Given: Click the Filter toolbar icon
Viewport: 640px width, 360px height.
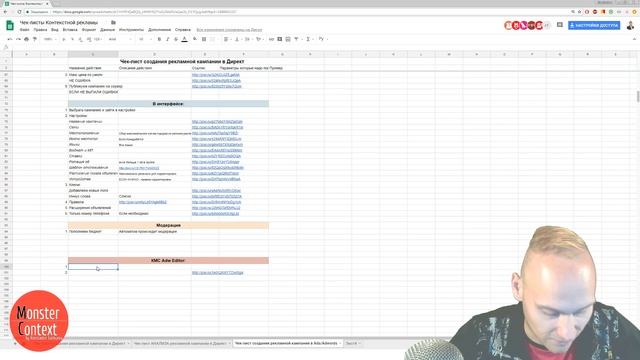Looking at the screenshot, I should click(297, 39).
